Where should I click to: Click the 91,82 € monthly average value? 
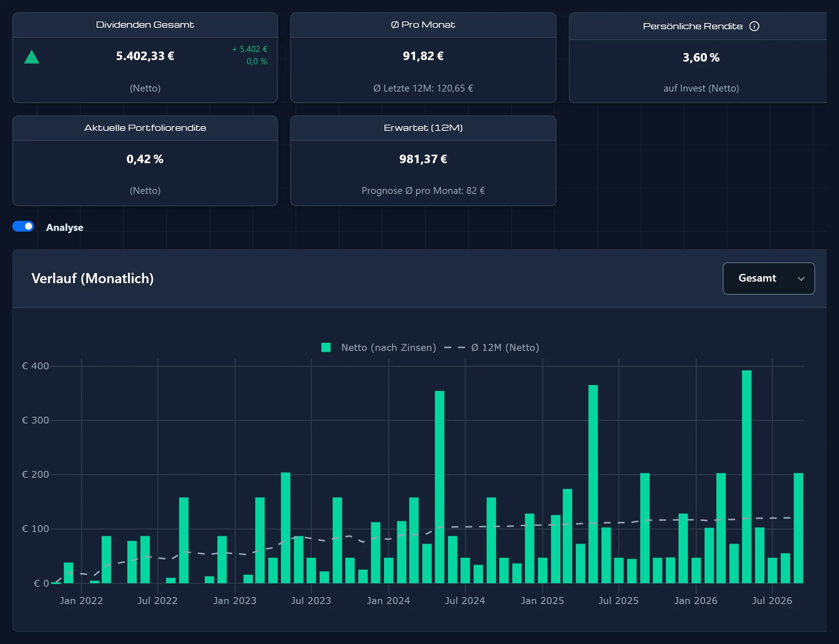point(423,56)
